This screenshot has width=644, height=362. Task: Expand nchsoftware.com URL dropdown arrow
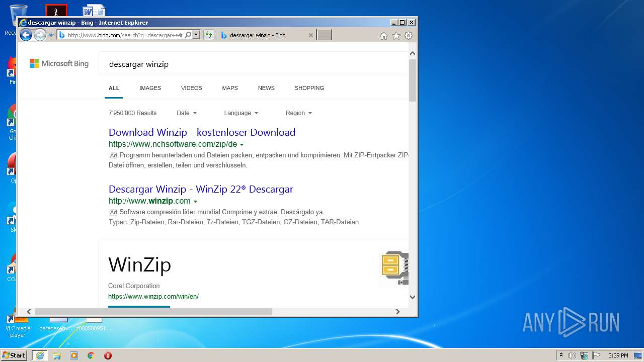click(242, 145)
